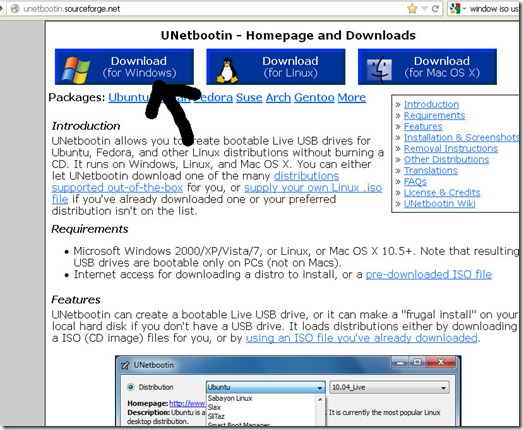This screenshot has width=523, height=430.
Task: Click Homepage http link in UNetbootin window
Action: [187, 404]
